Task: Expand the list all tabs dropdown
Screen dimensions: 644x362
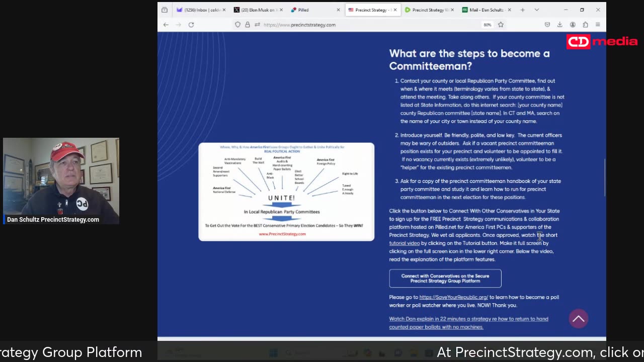Action: (537, 10)
